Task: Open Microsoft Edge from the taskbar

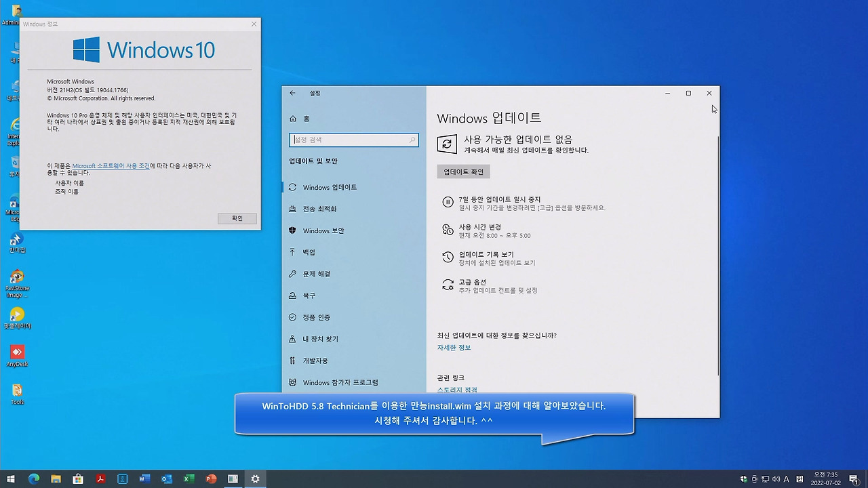Action: [34, 479]
